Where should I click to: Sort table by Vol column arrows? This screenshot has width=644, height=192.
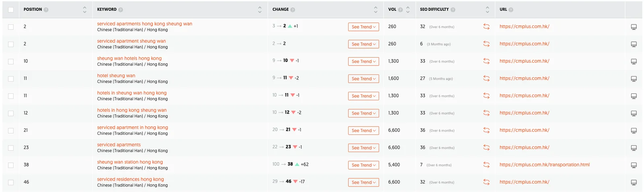point(408,10)
